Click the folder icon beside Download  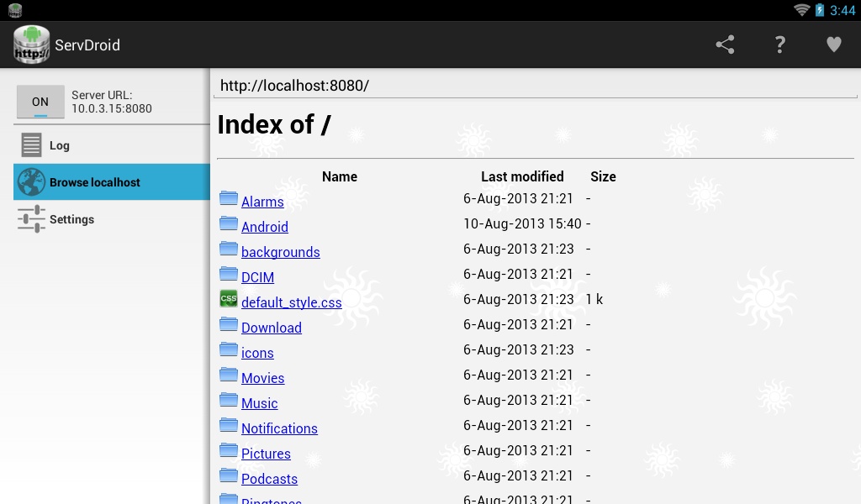pyautogui.click(x=229, y=324)
